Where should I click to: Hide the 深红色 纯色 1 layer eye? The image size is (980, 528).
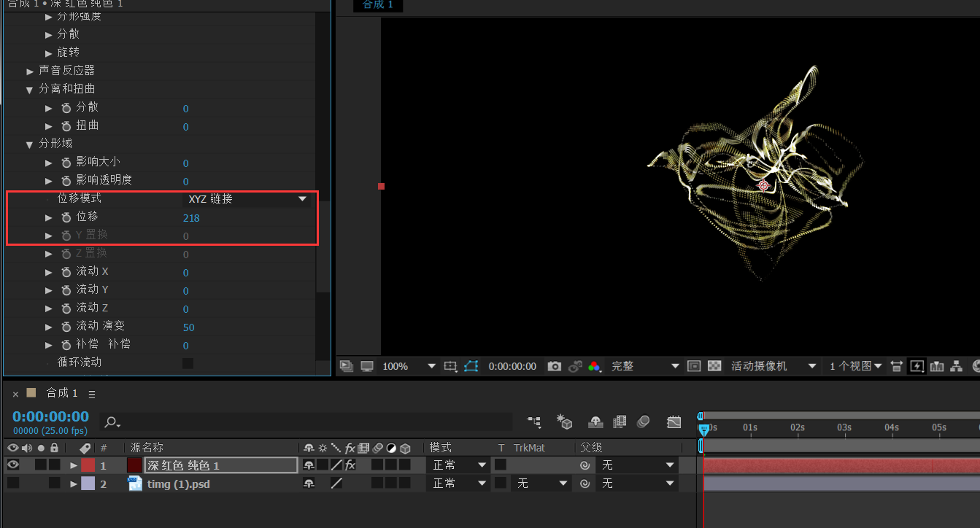coord(13,465)
